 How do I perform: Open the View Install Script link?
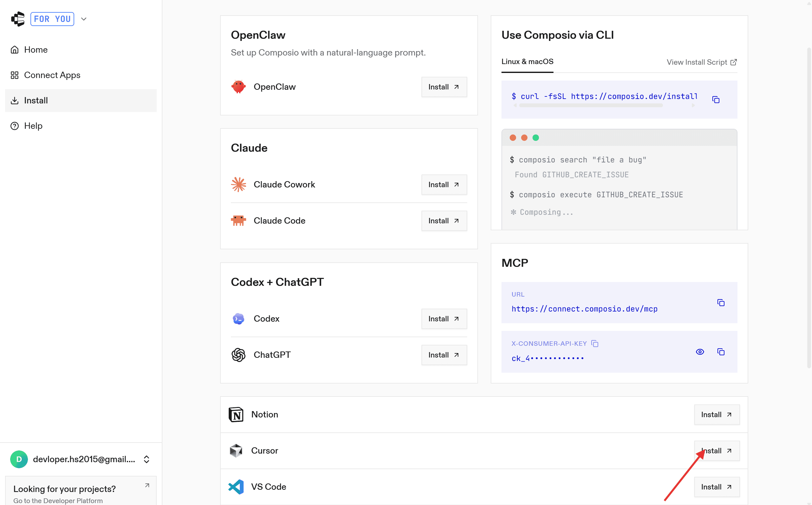pyautogui.click(x=701, y=62)
